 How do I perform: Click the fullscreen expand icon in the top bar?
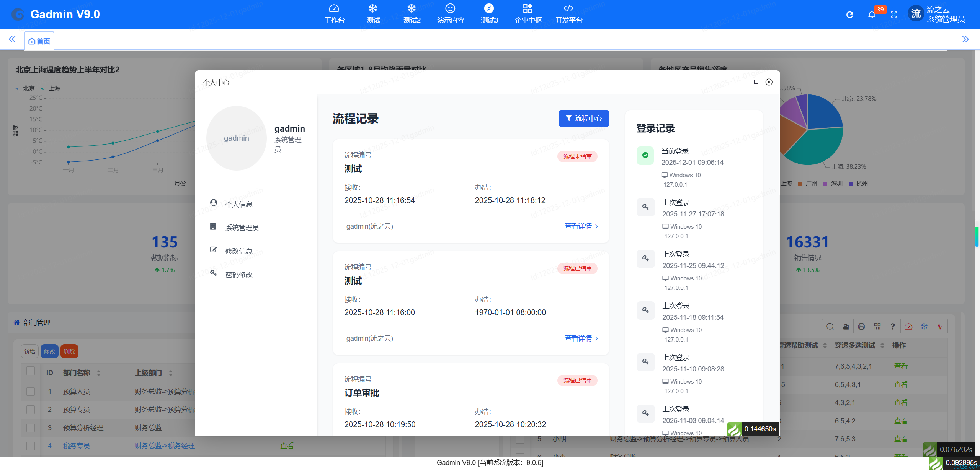(895, 14)
